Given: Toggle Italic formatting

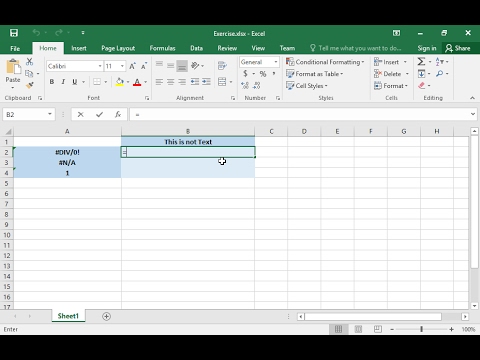Looking at the screenshot, I should [x=63, y=82].
